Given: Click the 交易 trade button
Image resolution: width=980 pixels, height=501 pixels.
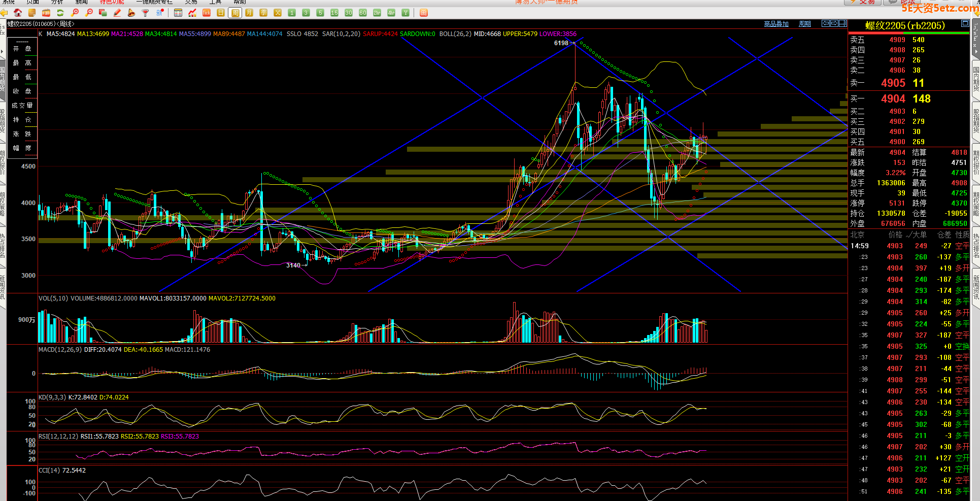Looking at the screenshot, I should tap(863, 2).
